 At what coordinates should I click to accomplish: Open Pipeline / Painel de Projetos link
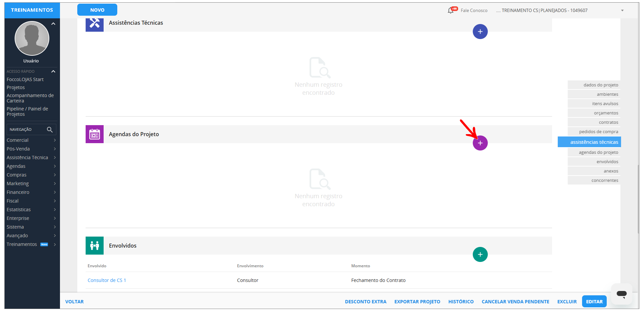pyautogui.click(x=27, y=111)
